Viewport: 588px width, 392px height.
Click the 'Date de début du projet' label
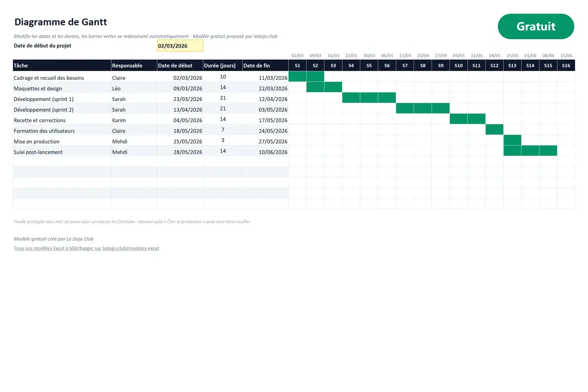(43, 46)
